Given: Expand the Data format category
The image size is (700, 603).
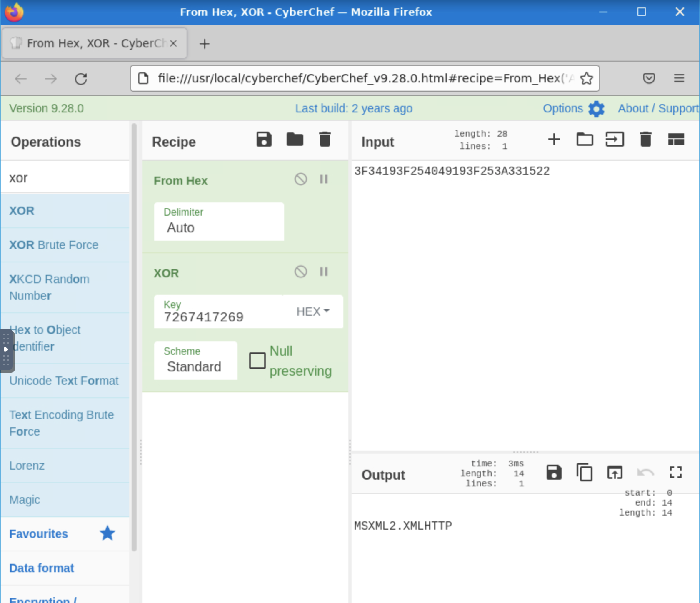Looking at the screenshot, I should (42, 568).
